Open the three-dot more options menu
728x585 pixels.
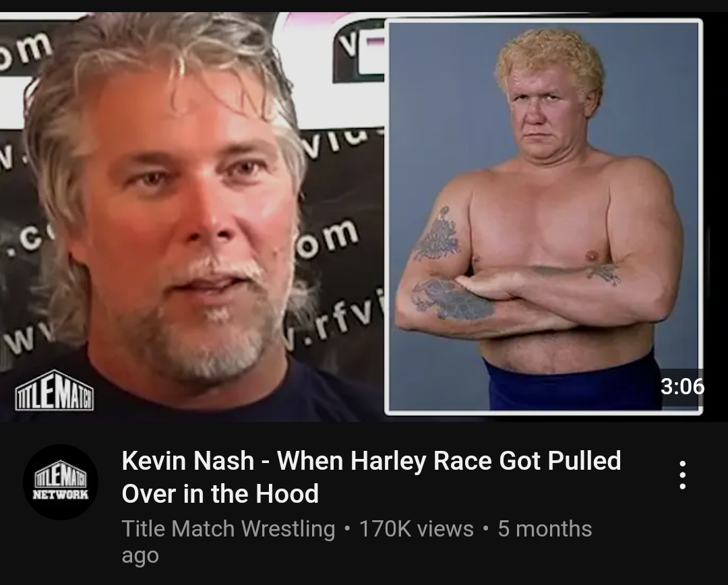click(682, 475)
